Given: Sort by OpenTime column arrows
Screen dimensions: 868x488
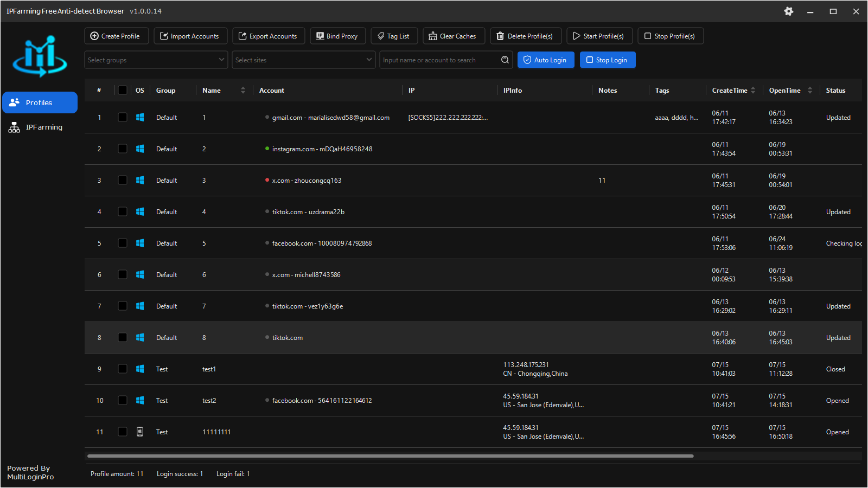Looking at the screenshot, I should click(x=810, y=91).
